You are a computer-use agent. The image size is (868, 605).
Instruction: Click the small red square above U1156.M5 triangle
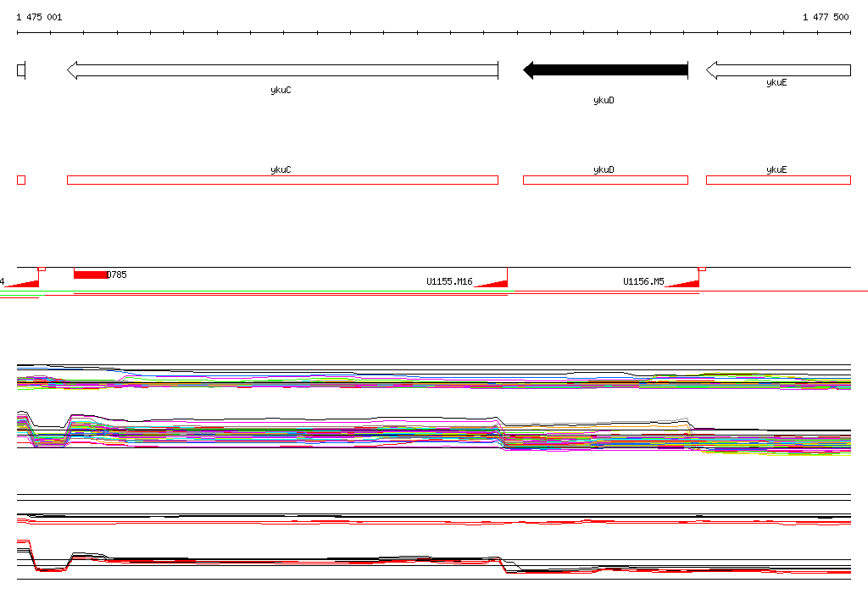(703, 269)
